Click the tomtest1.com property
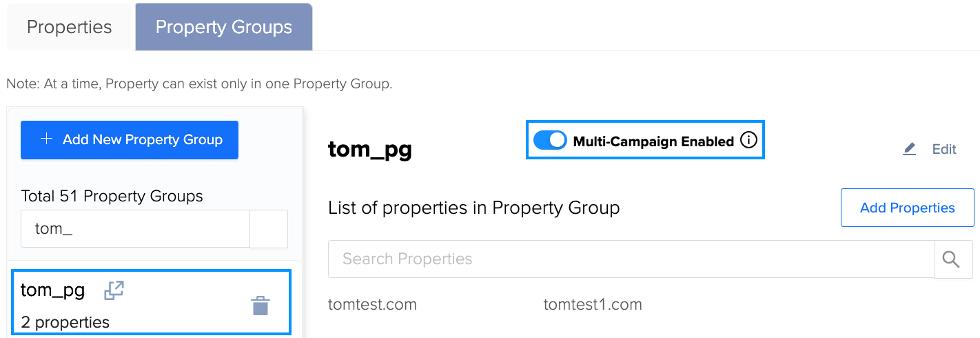Image resolution: width=980 pixels, height=338 pixels. [x=593, y=304]
